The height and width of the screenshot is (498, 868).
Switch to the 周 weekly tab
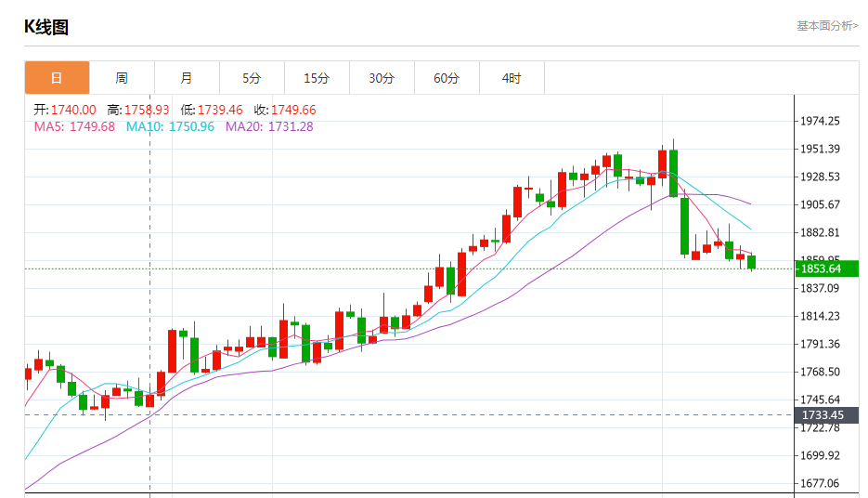(122, 78)
